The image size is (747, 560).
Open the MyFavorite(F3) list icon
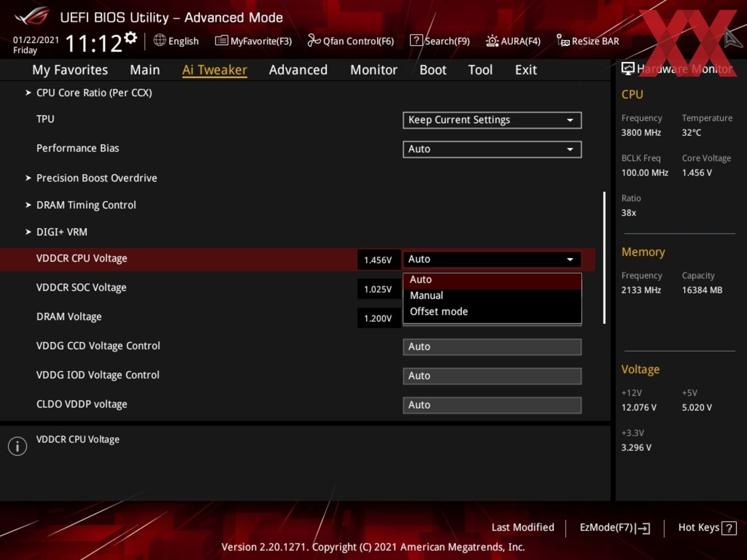[221, 41]
